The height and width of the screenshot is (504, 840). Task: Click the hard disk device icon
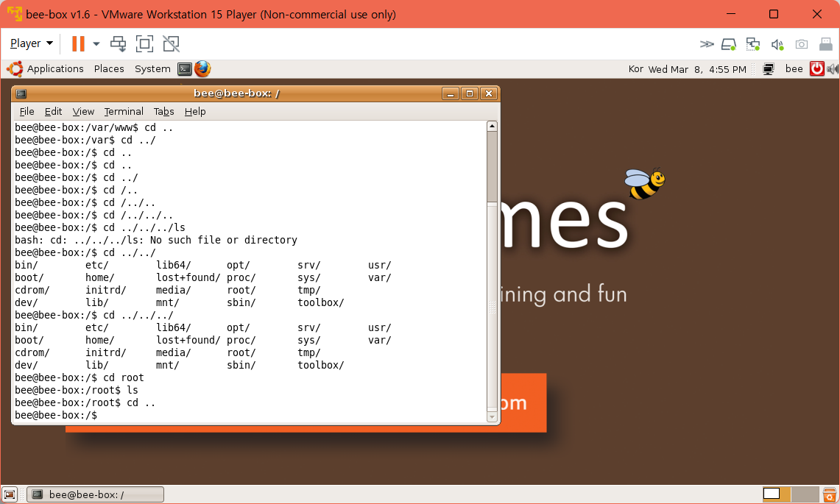(x=729, y=44)
